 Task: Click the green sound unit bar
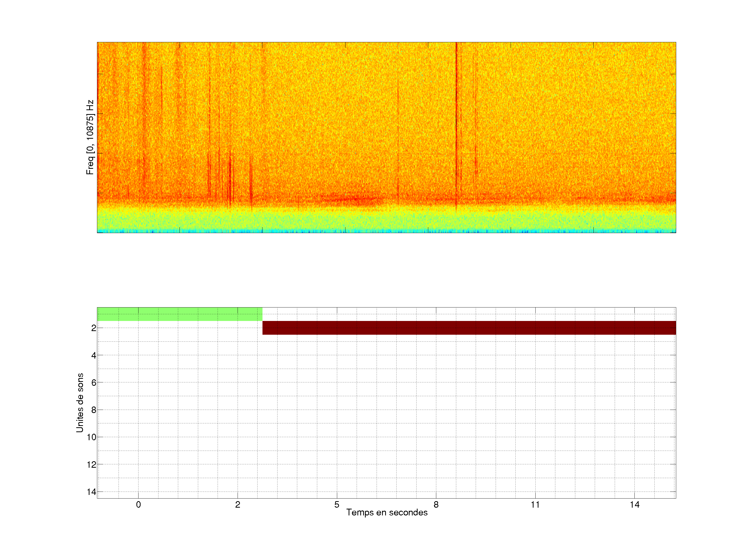pos(179,314)
